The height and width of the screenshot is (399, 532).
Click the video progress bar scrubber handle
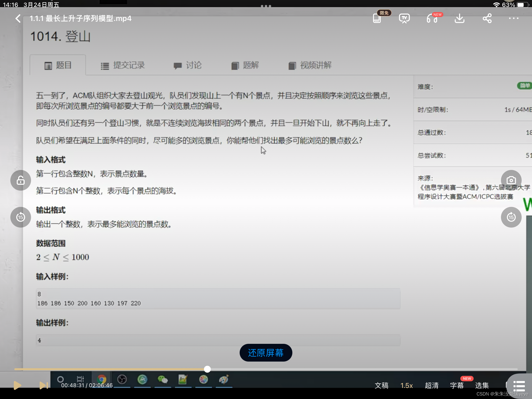(x=207, y=369)
